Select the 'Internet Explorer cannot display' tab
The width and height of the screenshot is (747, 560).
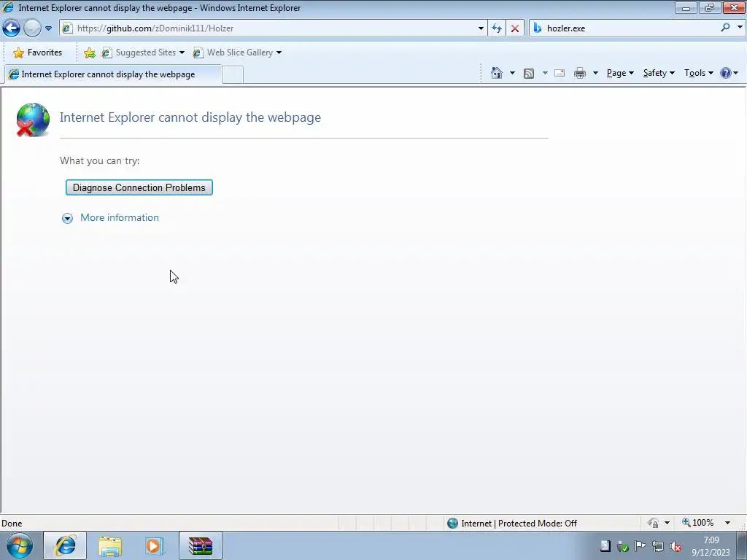pyautogui.click(x=112, y=74)
